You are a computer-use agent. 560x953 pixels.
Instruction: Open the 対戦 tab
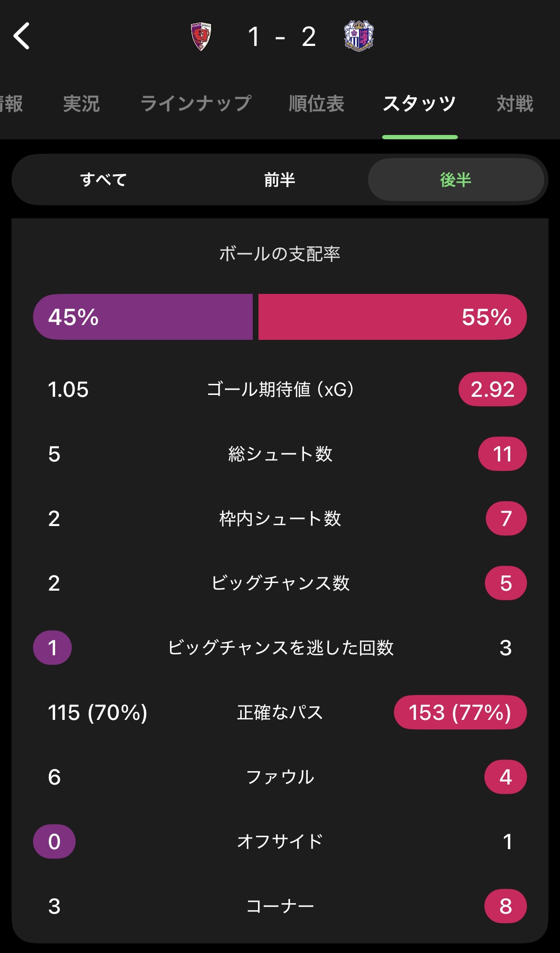point(515,103)
